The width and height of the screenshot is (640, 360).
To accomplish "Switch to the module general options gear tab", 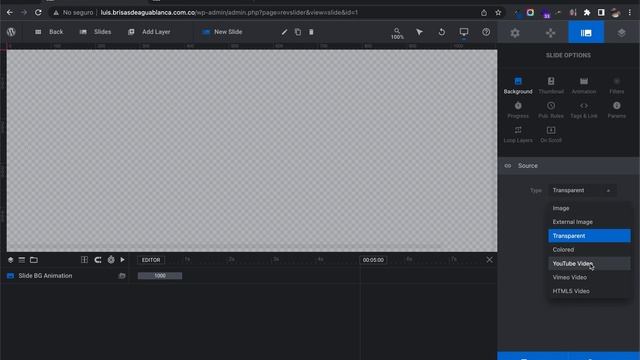I will tap(515, 33).
